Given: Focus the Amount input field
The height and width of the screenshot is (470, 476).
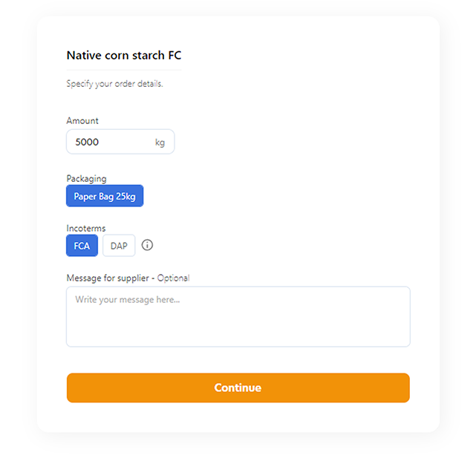Looking at the screenshot, I should 120,142.
